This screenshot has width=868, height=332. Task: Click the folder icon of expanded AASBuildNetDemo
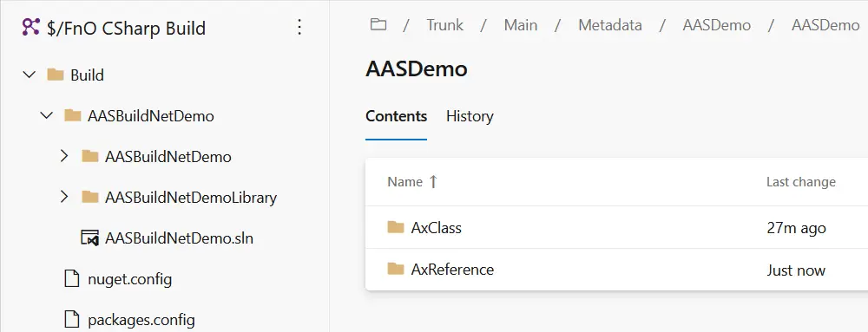click(73, 115)
